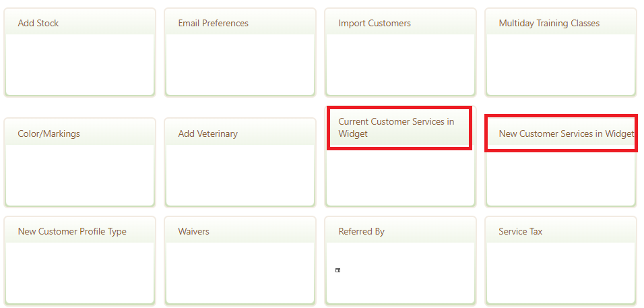Open New Customer Services in Widget header
This screenshot has width=644, height=308.
tap(561, 133)
